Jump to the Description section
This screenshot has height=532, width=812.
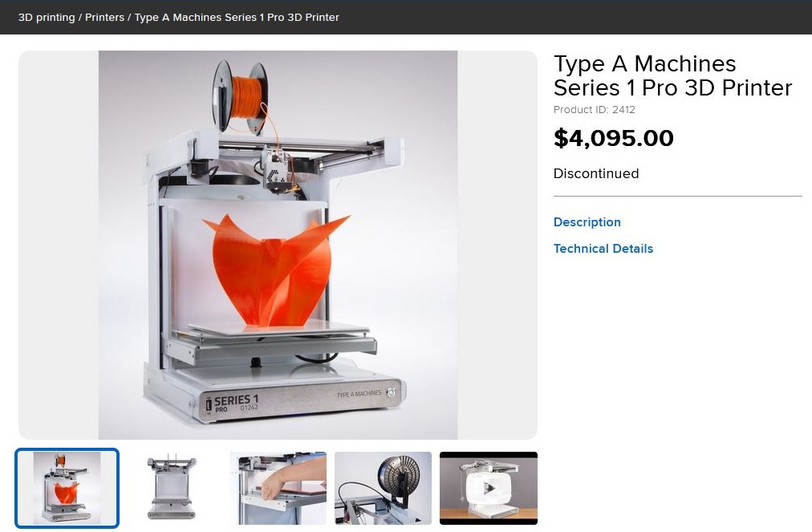click(x=587, y=221)
